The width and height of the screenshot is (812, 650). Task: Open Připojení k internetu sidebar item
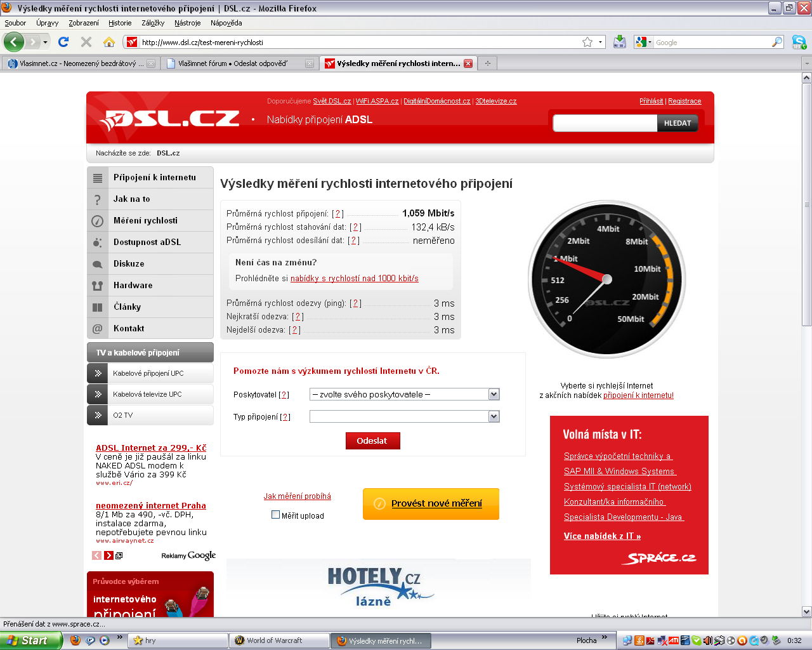pyautogui.click(x=150, y=178)
